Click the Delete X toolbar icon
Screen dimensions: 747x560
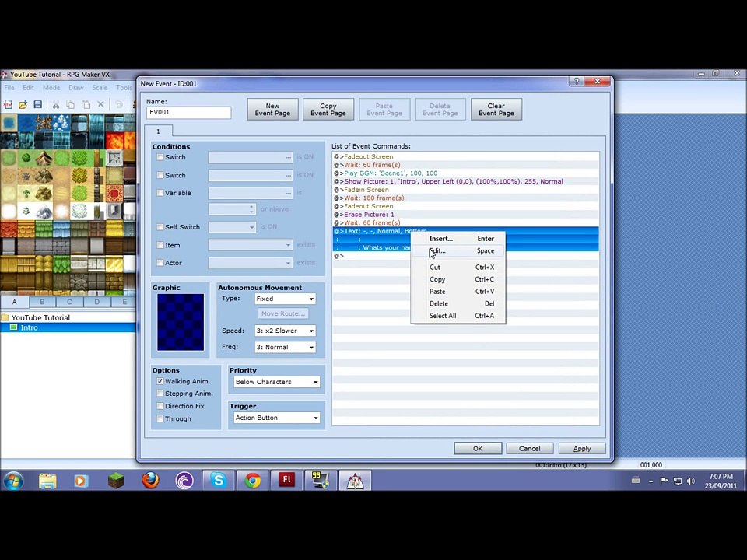[x=100, y=104]
